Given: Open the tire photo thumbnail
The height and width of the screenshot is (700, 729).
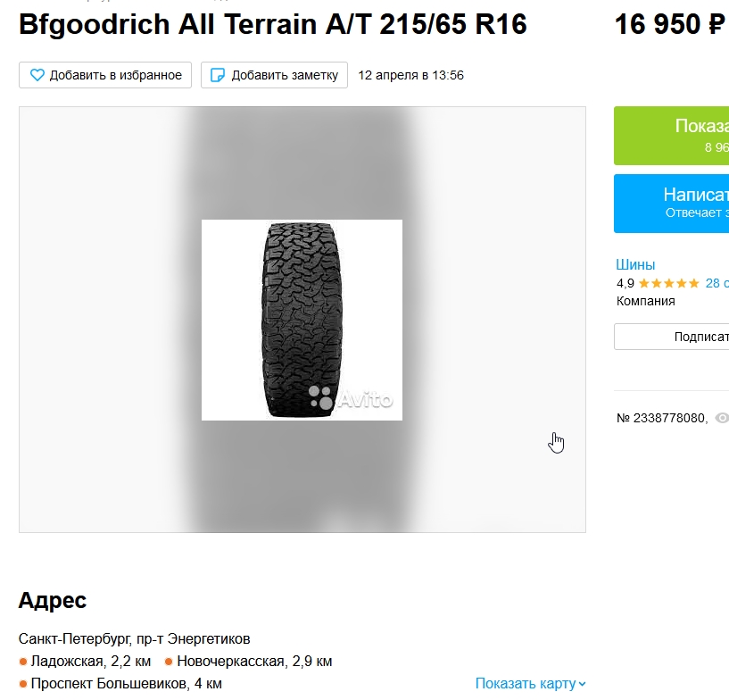Looking at the screenshot, I should tap(302, 320).
